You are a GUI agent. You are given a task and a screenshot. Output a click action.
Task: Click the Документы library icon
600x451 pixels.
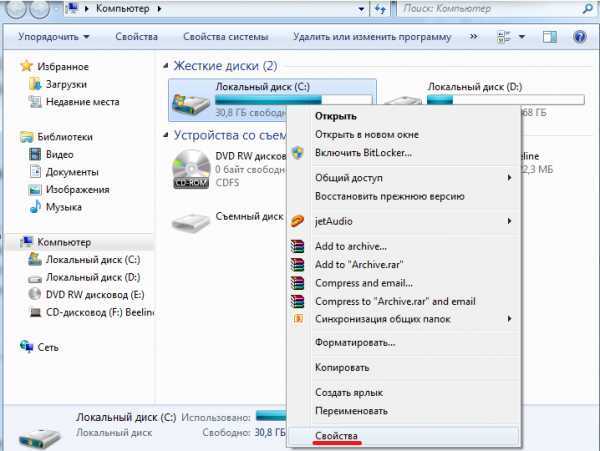(35, 172)
